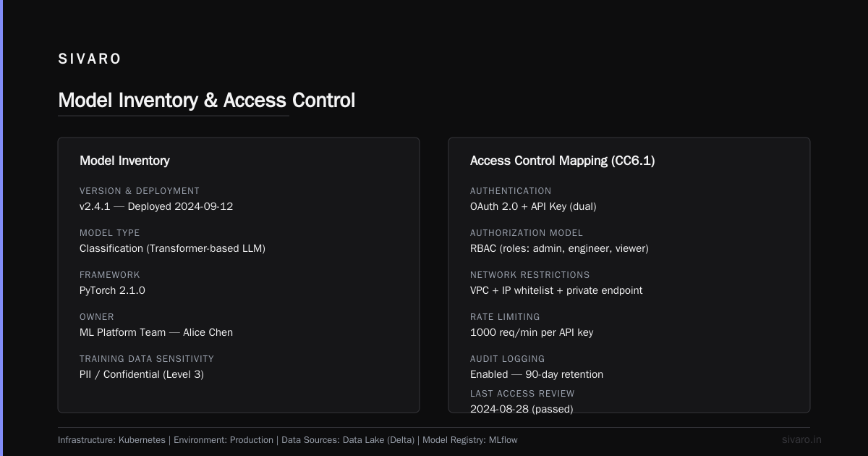Click the sivaro.in link in the footer
Screen dimensions: 868x456
tap(801, 439)
